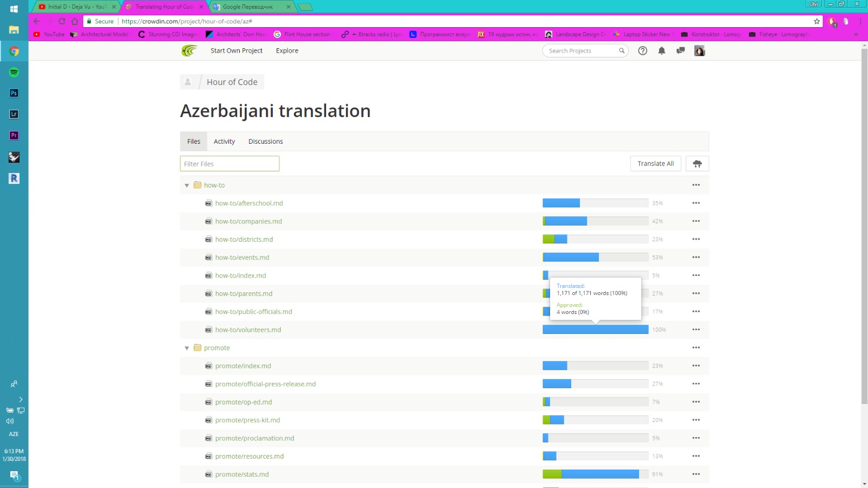
Task: Show hidden system tray icons
Action: (x=21, y=400)
